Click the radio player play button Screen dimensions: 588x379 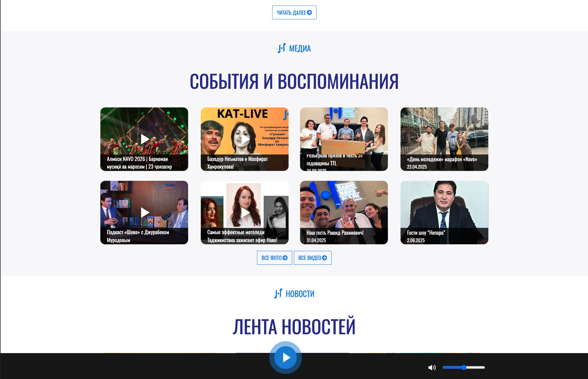[x=286, y=357]
